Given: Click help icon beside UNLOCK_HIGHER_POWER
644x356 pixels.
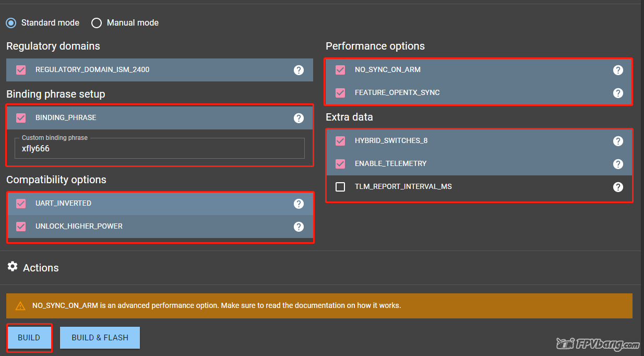Looking at the screenshot, I should (299, 227).
